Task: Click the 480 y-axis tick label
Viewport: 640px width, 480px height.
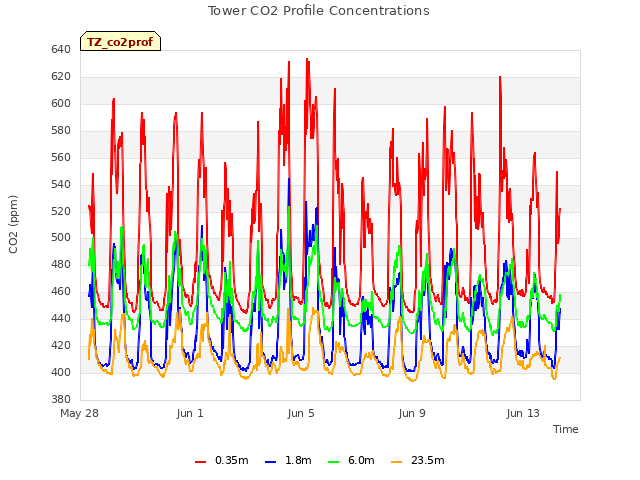Action: pyautogui.click(x=61, y=264)
